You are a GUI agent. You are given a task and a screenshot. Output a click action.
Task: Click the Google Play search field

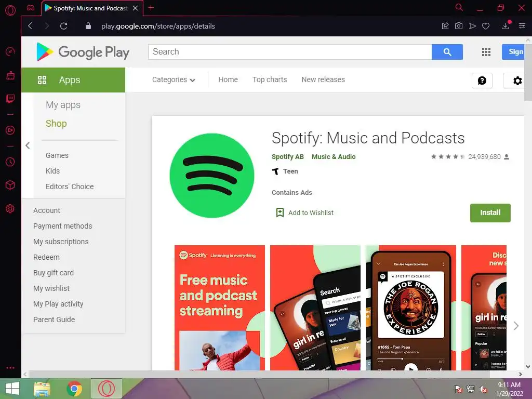(290, 52)
